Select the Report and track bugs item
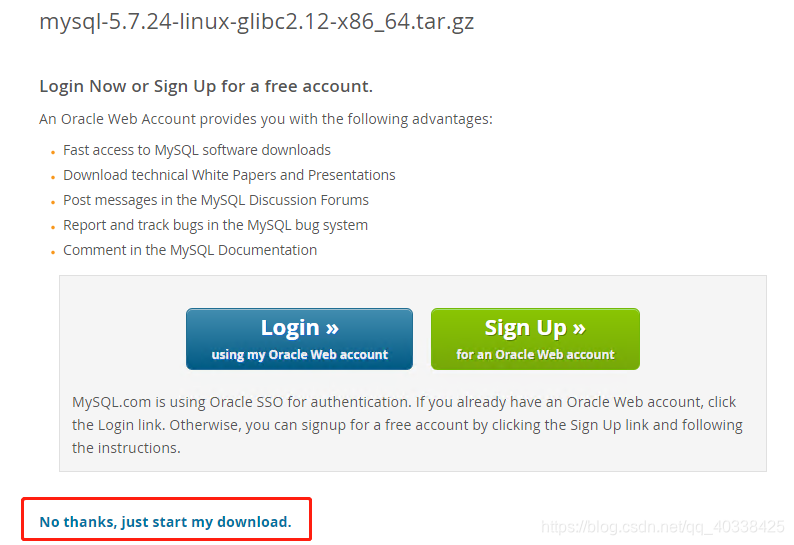This screenshot has height=545, width=794. [x=215, y=225]
